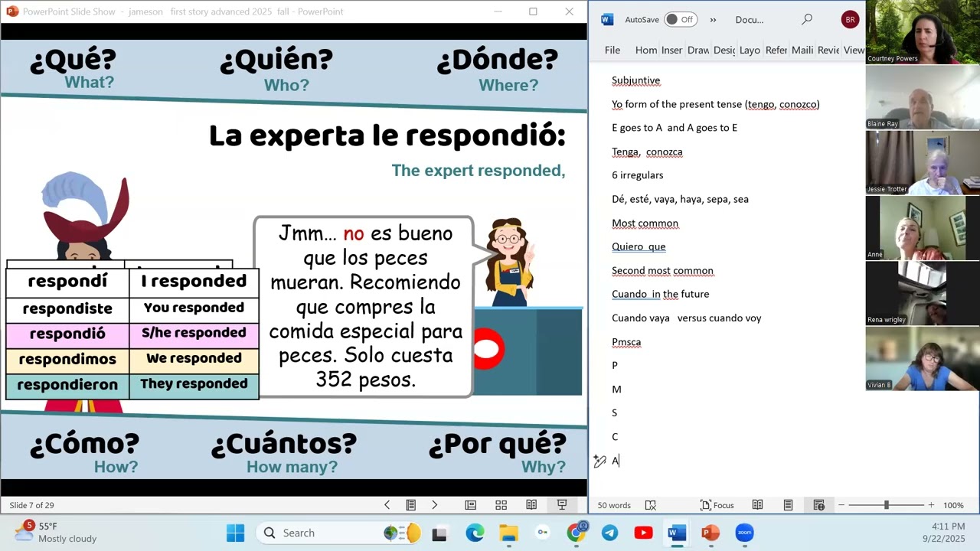
Task: Open the weather widget showing 55°F
Action: pos(57,532)
